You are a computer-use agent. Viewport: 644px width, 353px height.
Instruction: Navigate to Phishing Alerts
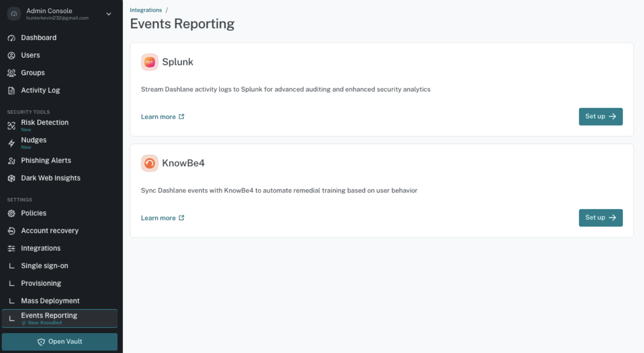[x=60, y=161]
